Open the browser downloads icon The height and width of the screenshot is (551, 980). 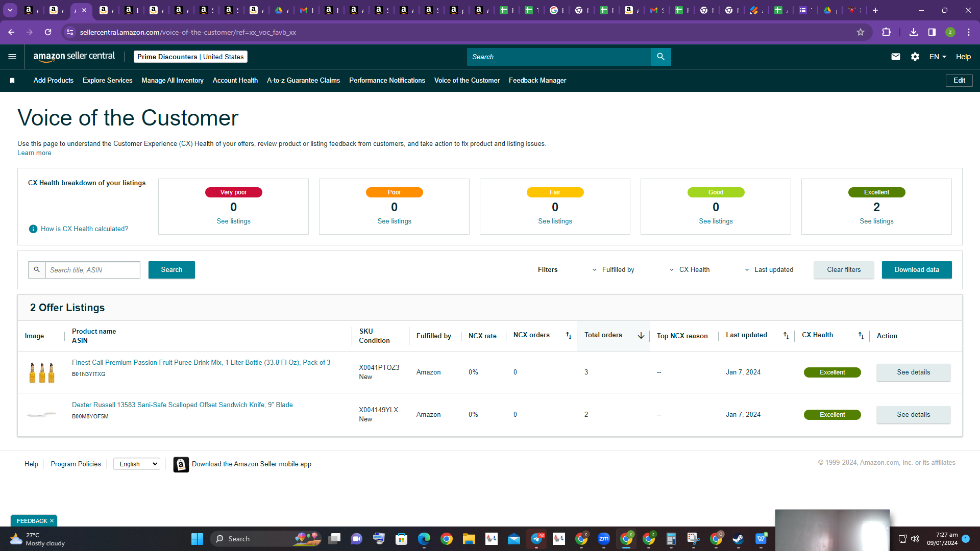click(x=914, y=32)
